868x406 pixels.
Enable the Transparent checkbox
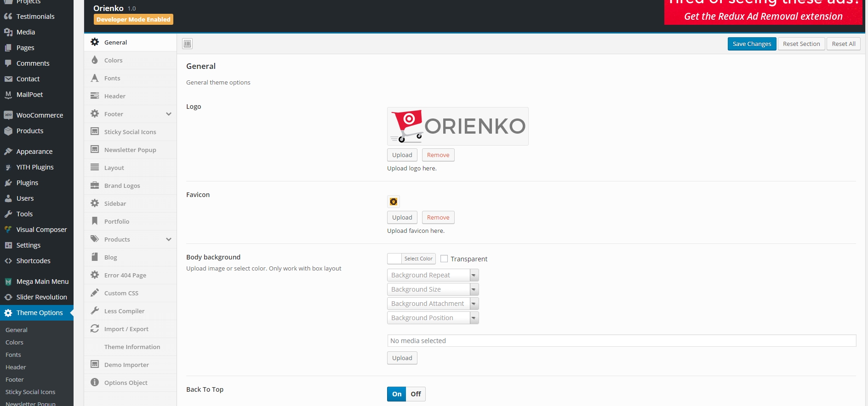[x=444, y=259]
